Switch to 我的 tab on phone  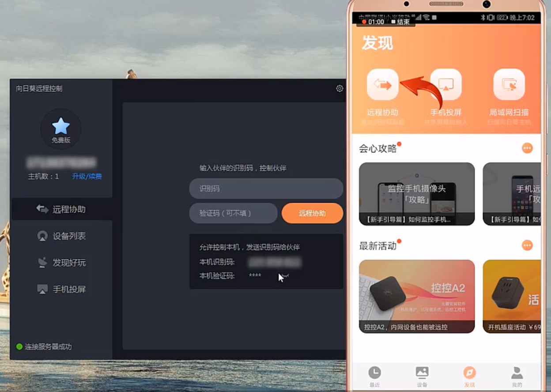pyautogui.click(x=517, y=377)
